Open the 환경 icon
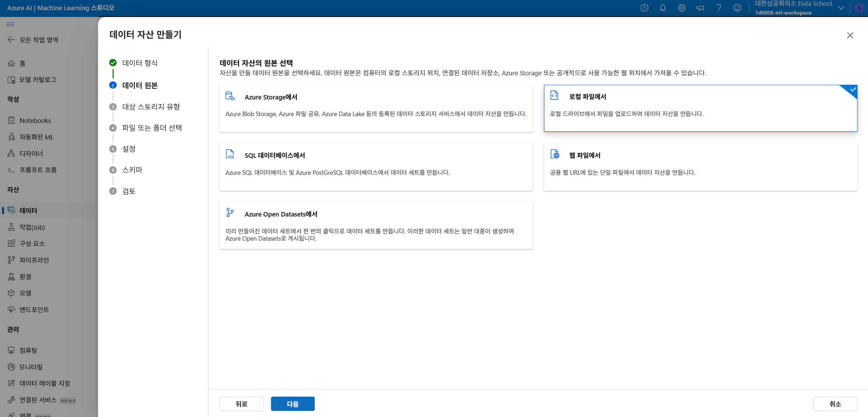The width and height of the screenshot is (868, 417). tap(11, 277)
